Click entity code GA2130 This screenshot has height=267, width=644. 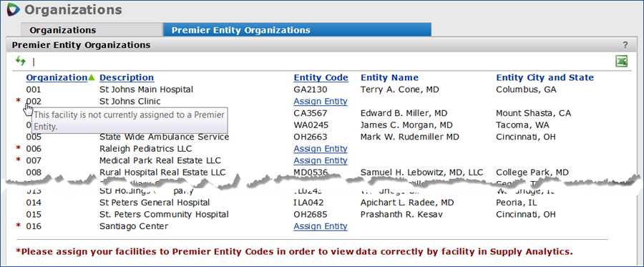point(308,89)
